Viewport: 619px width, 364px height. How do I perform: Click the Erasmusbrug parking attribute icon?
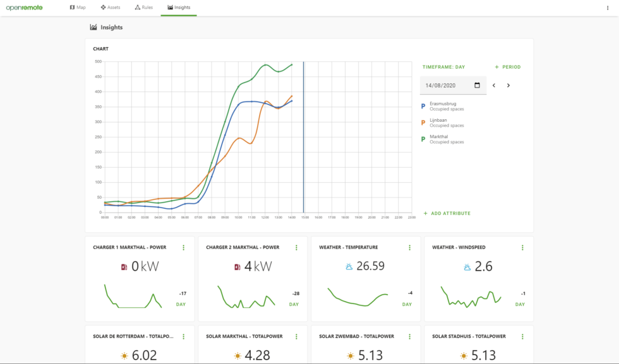423,107
